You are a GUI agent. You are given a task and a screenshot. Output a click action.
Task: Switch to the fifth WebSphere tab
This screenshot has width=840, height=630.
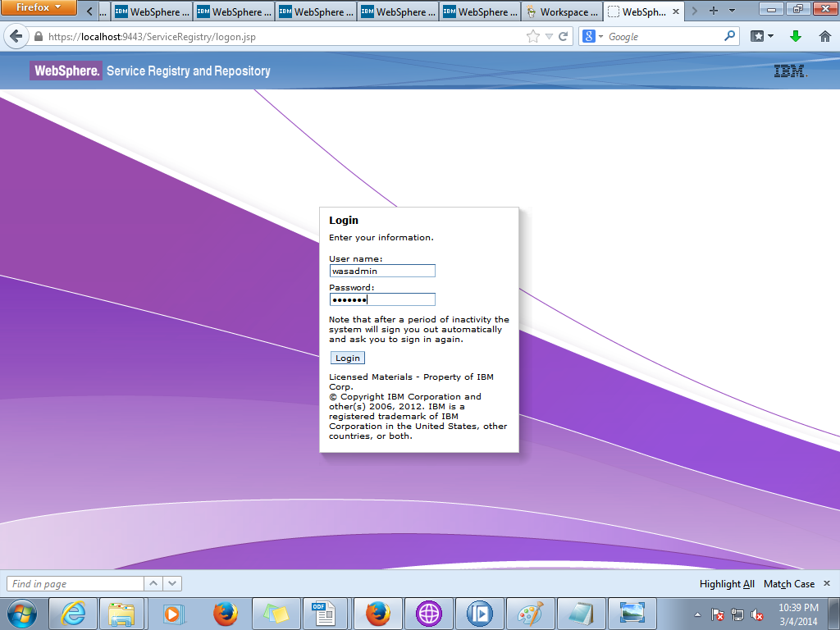[x=480, y=11]
